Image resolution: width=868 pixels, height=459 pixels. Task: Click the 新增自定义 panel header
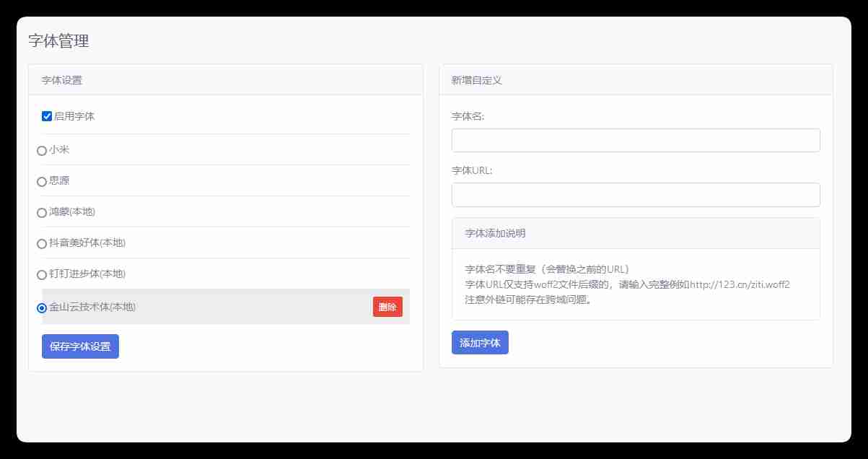[475, 79]
